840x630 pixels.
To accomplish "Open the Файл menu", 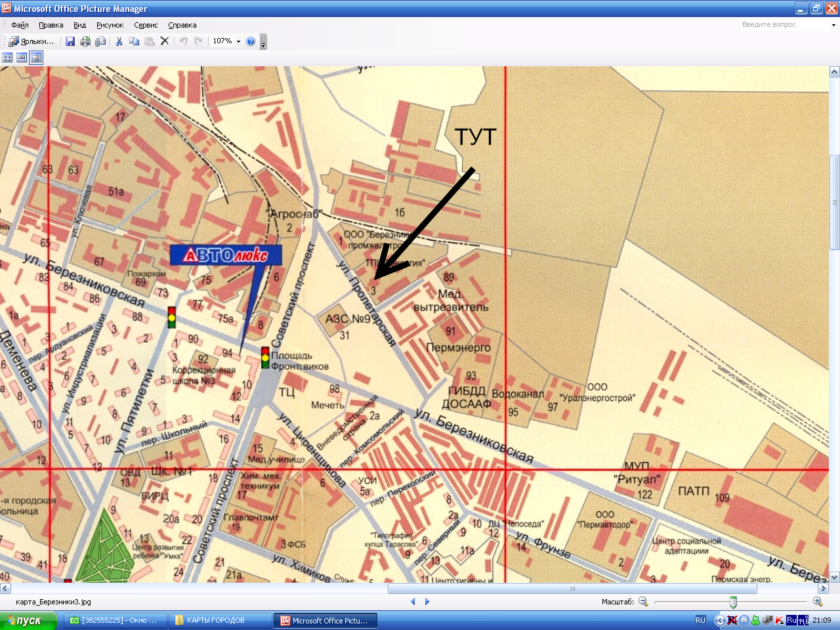I will (x=20, y=25).
